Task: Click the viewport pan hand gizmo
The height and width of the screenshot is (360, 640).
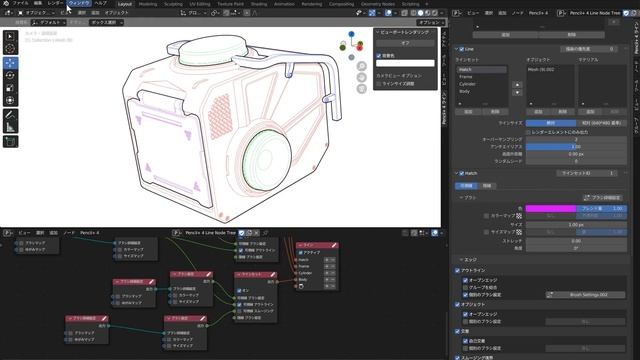Action: (x=362, y=78)
